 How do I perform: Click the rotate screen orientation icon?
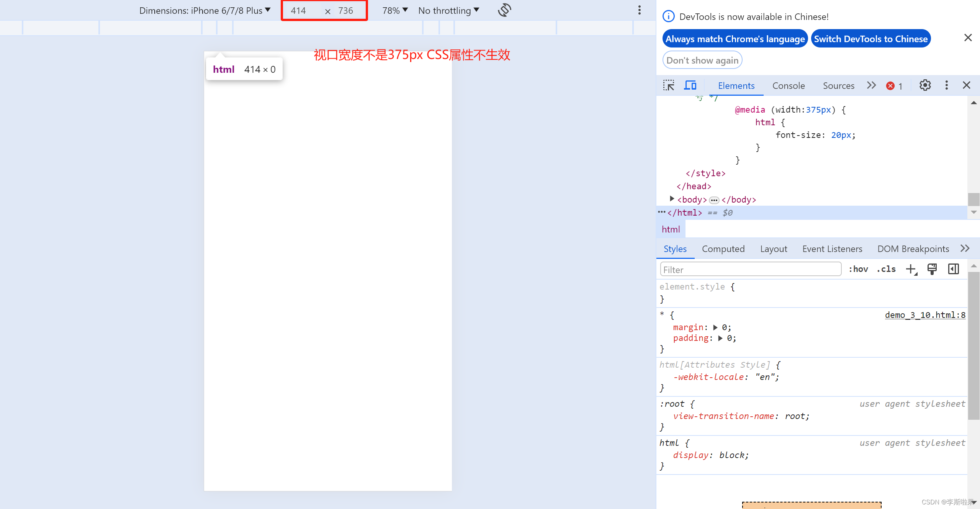(x=506, y=10)
